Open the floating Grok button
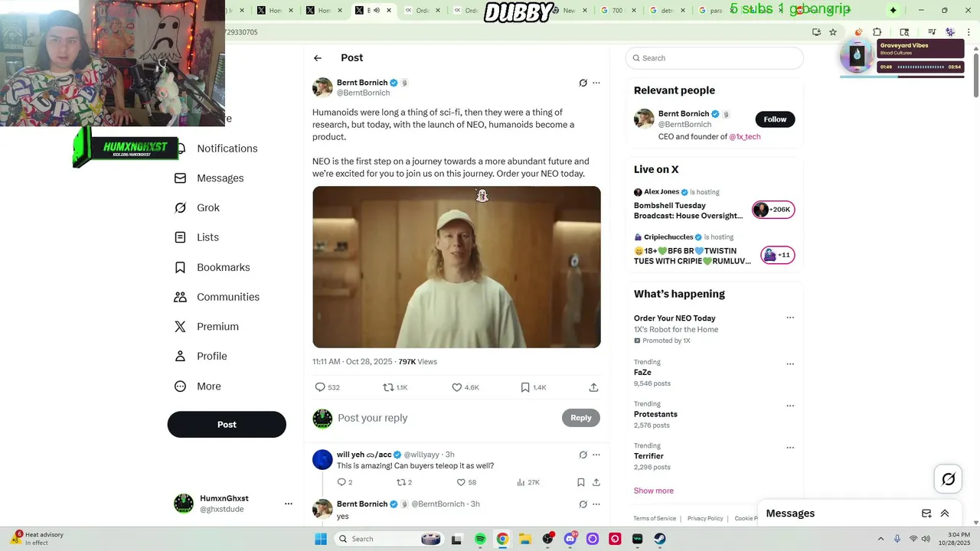The width and height of the screenshot is (980, 551). click(x=949, y=479)
